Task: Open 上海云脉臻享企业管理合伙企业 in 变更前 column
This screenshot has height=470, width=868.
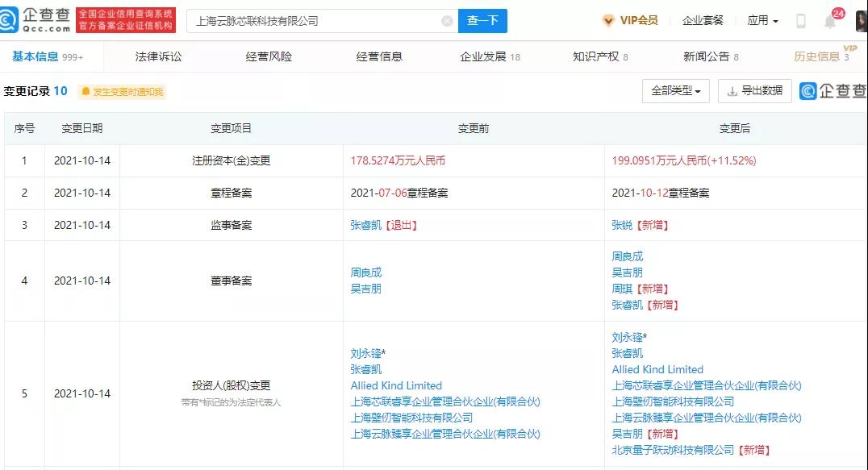Action: coord(445,434)
